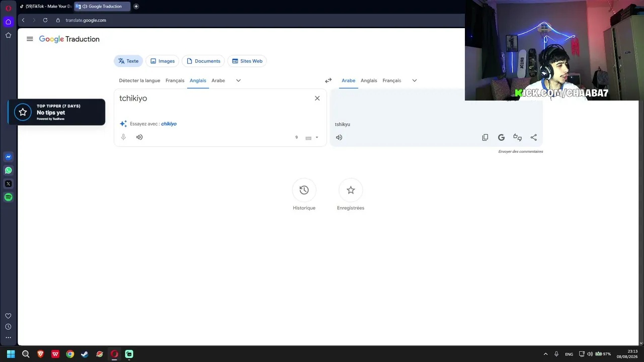This screenshot has width=644, height=362.
Task: Open Opera sidebar bookmarks star
Action: tap(8, 35)
